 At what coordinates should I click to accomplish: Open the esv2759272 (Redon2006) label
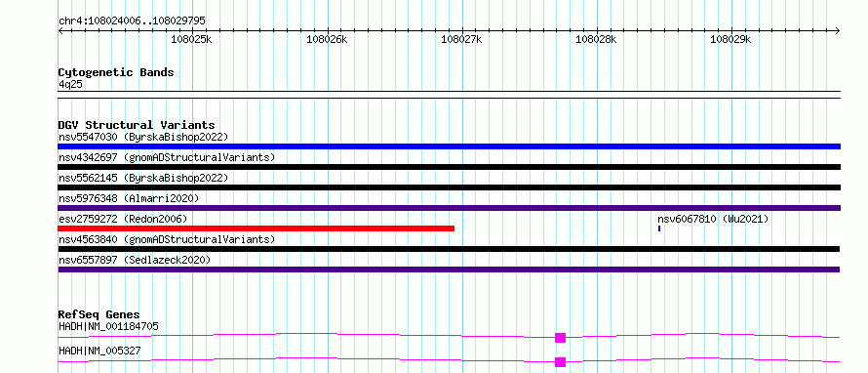click(x=123, y=219)
